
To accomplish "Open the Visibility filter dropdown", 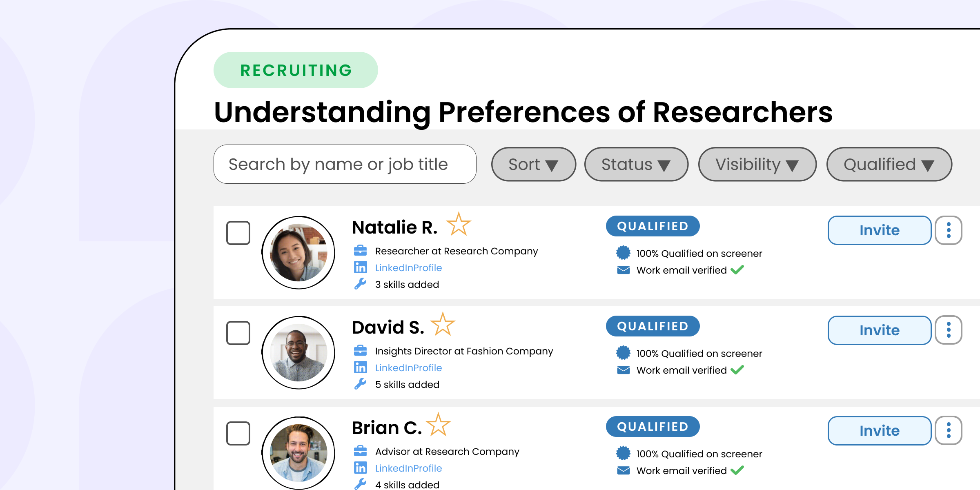I will pyautogui.click(x=757, y=165).
